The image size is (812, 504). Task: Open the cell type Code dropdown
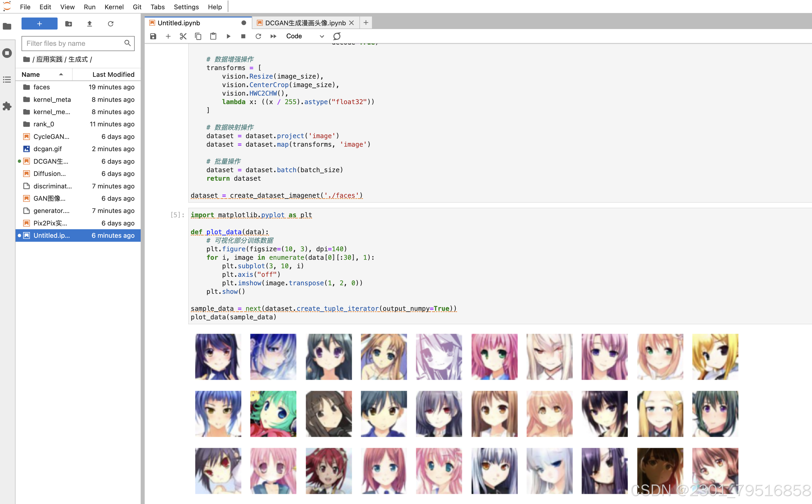tap(305, 36)
